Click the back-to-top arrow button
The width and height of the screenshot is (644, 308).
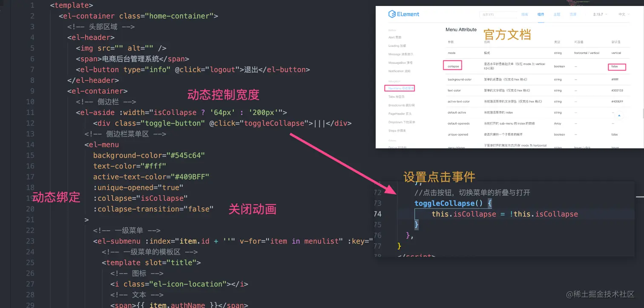(620, 115)
